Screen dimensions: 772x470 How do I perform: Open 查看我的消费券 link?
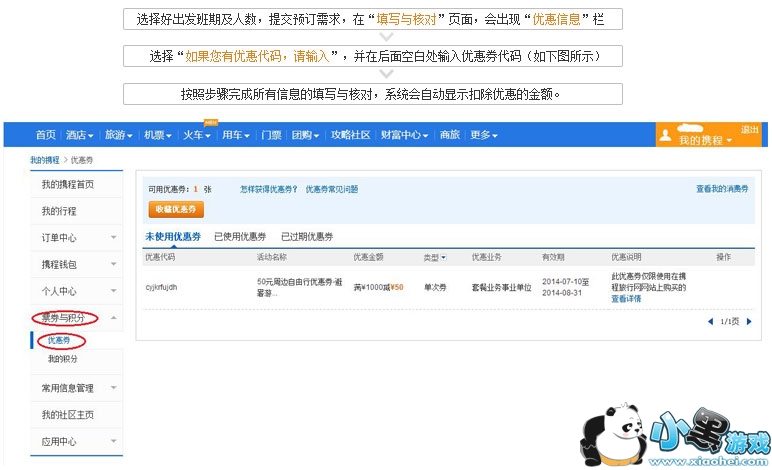(722, 189)
